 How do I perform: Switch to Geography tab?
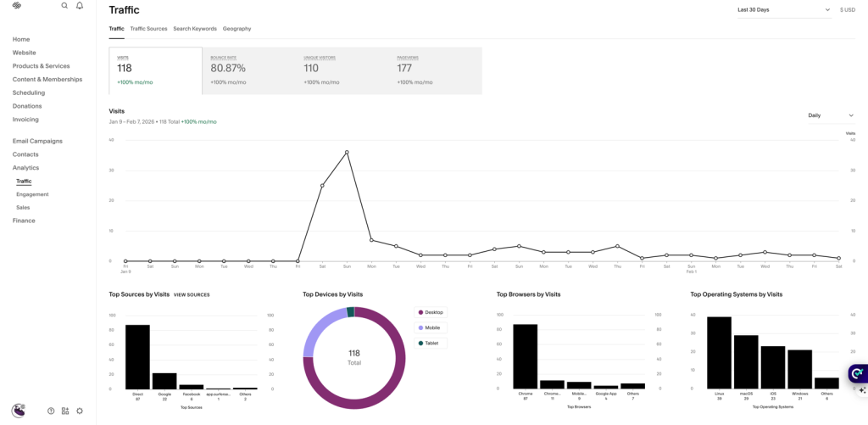click(x=236, y=29)
